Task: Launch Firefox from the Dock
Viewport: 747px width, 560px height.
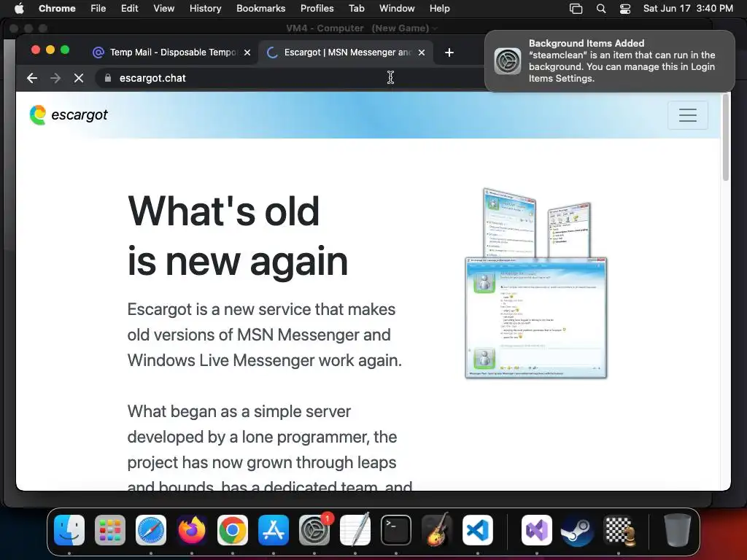Action: click(192, 530)
